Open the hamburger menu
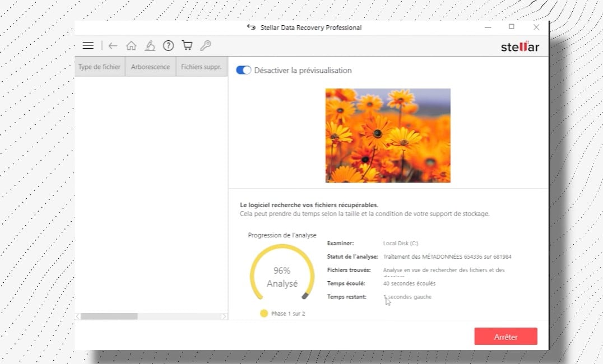The image size is (603, 364). pos(88,45)
